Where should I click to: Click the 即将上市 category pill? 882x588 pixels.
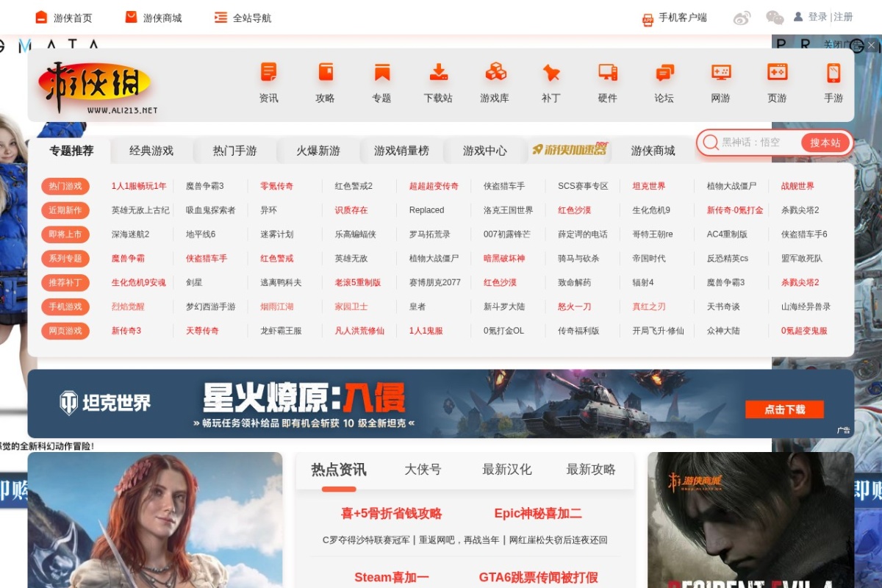65,234
